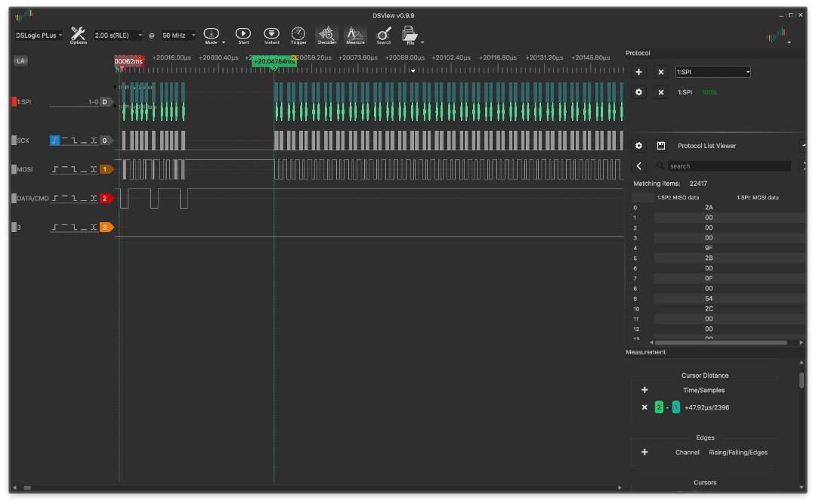Expand the Mode dropdown arrow
816x504 pixels.
[x=224, y=42]
